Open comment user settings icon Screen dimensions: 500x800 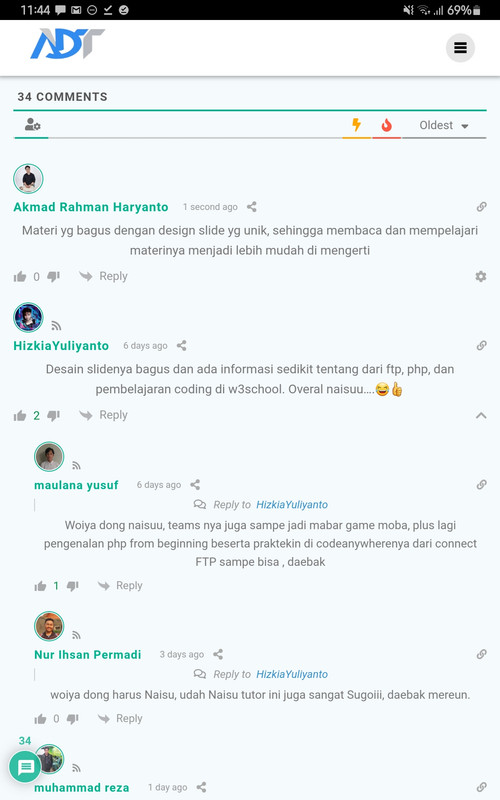click(33, 124)
